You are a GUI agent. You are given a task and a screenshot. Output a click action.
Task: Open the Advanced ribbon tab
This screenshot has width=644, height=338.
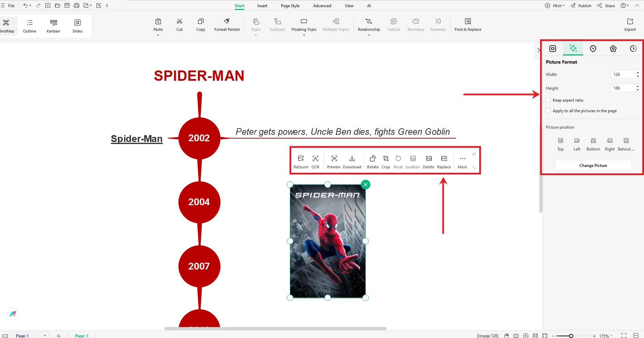click(322, 5)
